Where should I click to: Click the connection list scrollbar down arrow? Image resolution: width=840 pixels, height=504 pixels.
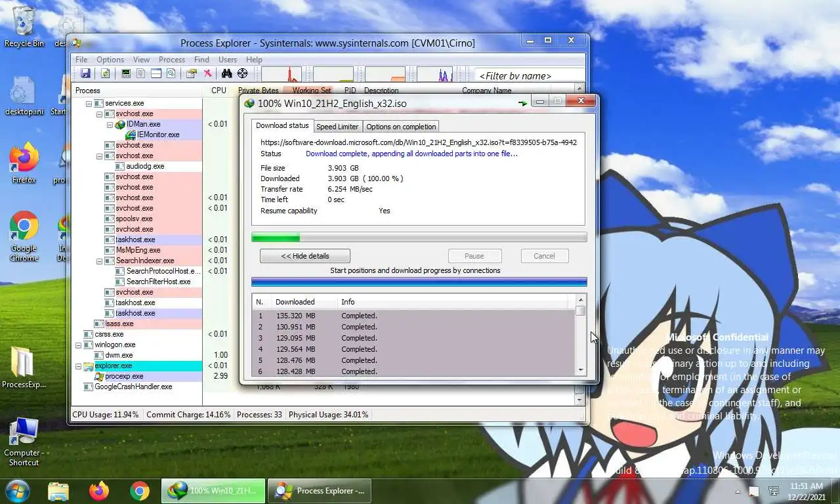[x=580, y=370]
